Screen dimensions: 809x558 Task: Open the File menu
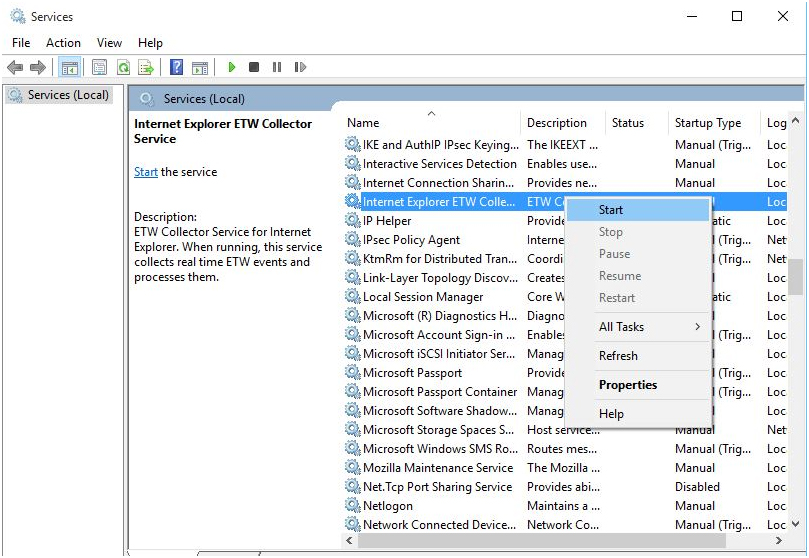pyautogui.click(x=21, y=43)
